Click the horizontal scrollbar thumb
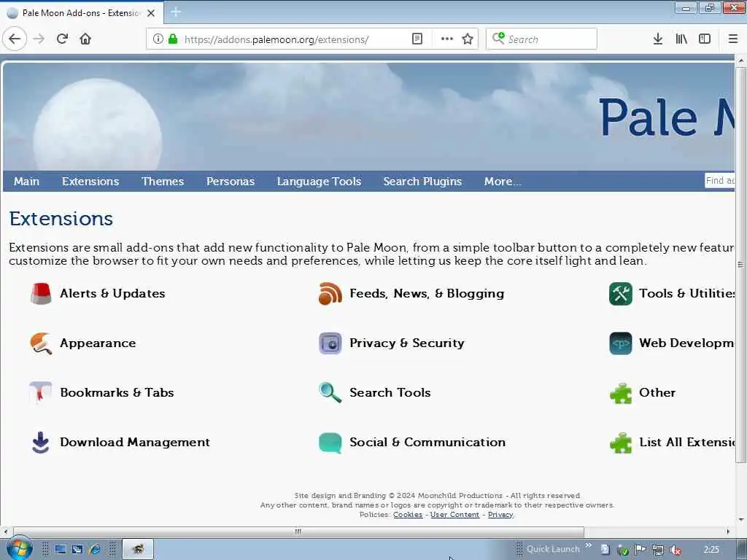Viewport: 747px width, 560px height. (x=298, y=532)
